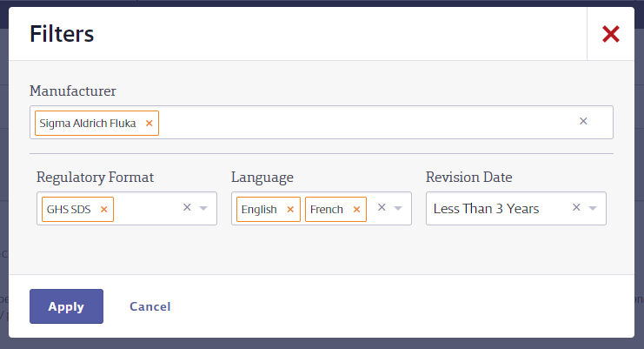Focus the Manufacturer input field
This screenshot has width=644, height=349.
pyautogui.click(x=322, y=122)
